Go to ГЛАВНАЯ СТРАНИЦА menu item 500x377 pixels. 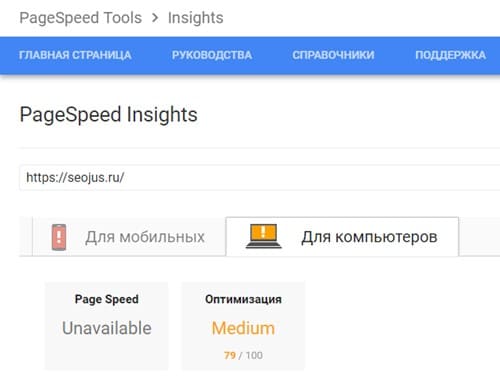click(x=75, y=55)
